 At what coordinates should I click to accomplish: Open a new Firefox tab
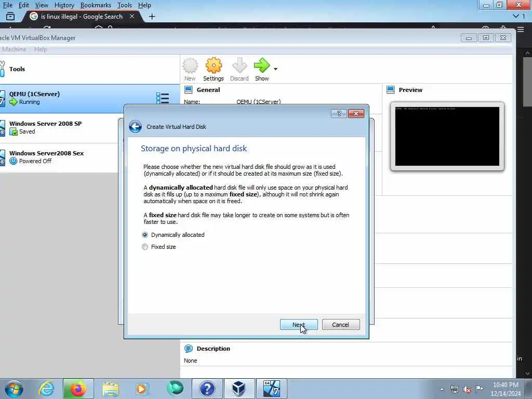152,16
